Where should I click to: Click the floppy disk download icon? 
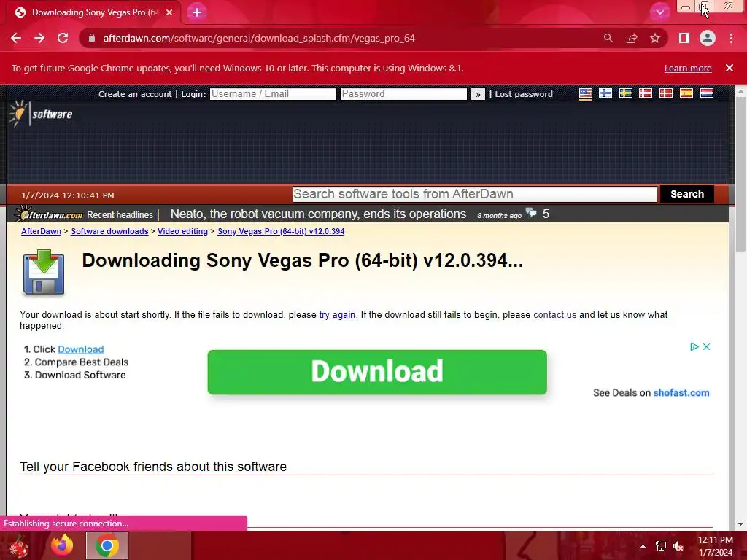[x=43, y=272]
